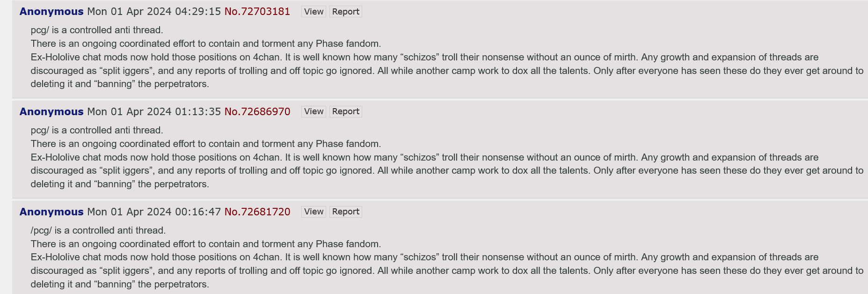Click the line starting with "/pcg/ is a controlled"

point(98,230)
